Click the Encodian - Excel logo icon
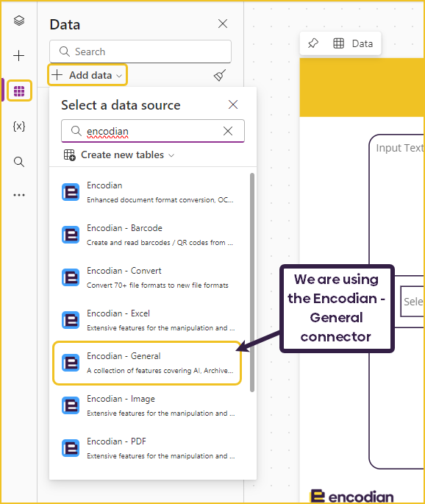425x504 pixels. [71, 321]
